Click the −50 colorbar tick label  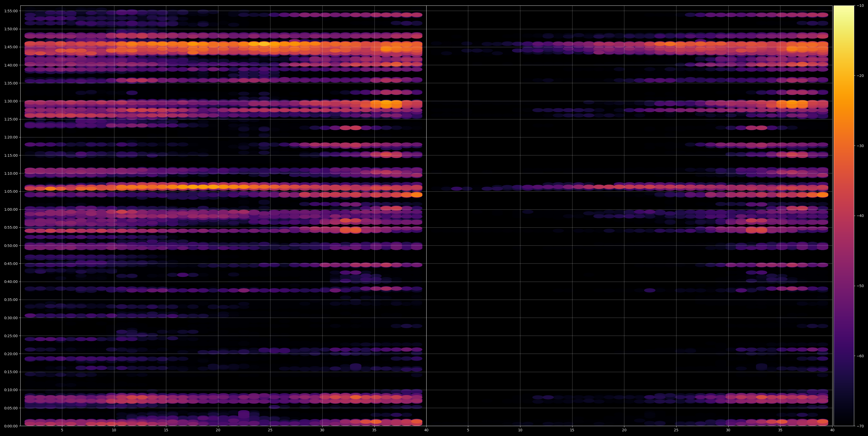pos(860,286)
